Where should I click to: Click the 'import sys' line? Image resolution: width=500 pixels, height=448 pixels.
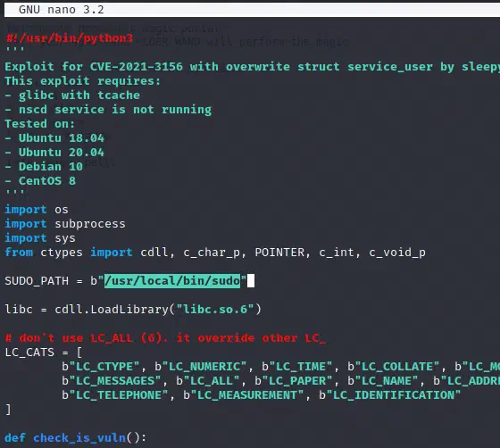pyautogui.click(x=40, y=238)
